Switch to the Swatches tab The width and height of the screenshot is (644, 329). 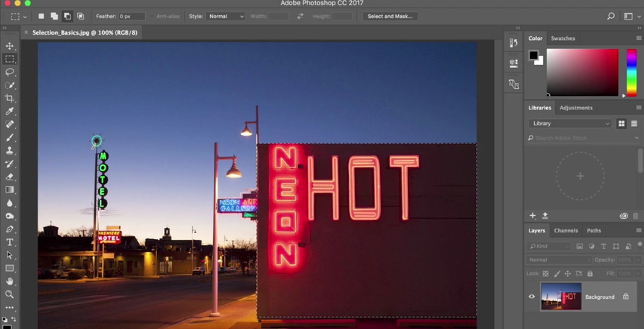[x=563, y=38]
